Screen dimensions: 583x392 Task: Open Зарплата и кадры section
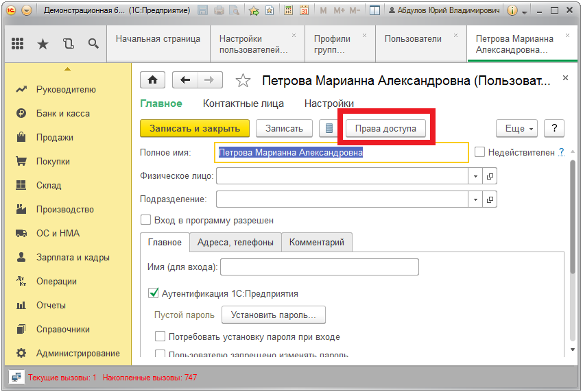click(x=72, y=258)
